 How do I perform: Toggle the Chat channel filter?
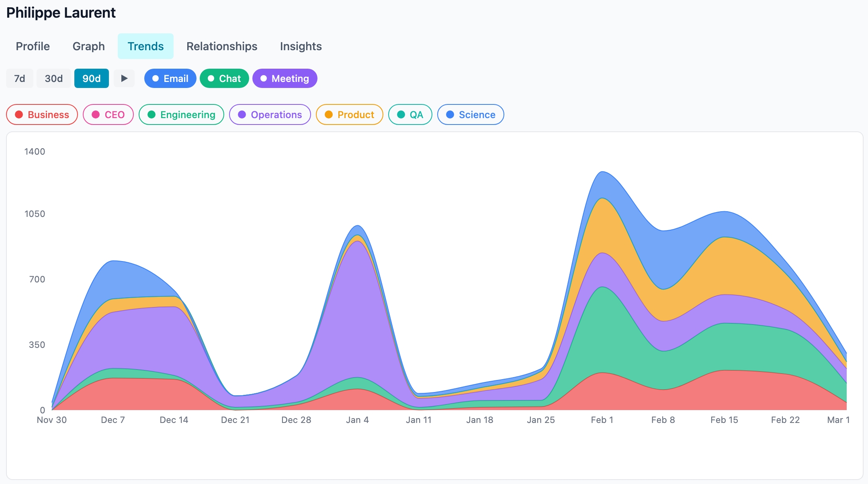pyautogui.click(x=224, y=78)
